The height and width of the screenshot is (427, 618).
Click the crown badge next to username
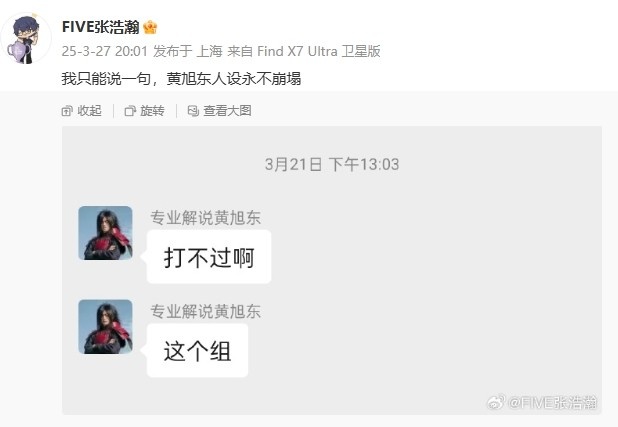click(x=150, y=27)
